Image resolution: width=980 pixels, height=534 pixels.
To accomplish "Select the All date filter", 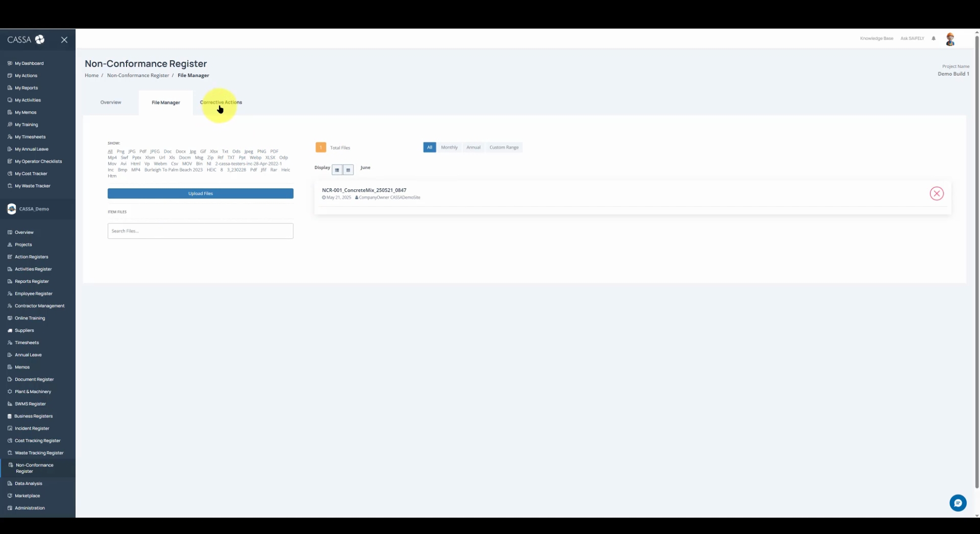I will click(429, 147).
